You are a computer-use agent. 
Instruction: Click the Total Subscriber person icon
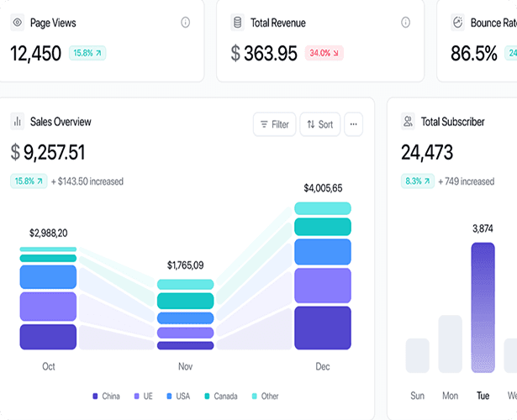(408, 122)
